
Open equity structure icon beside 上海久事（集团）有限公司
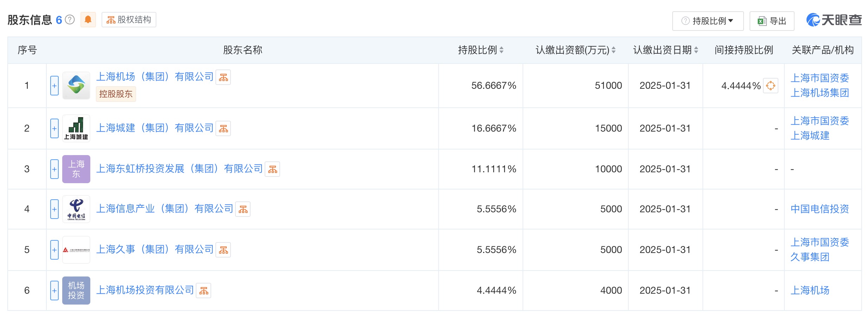point(223,250)
